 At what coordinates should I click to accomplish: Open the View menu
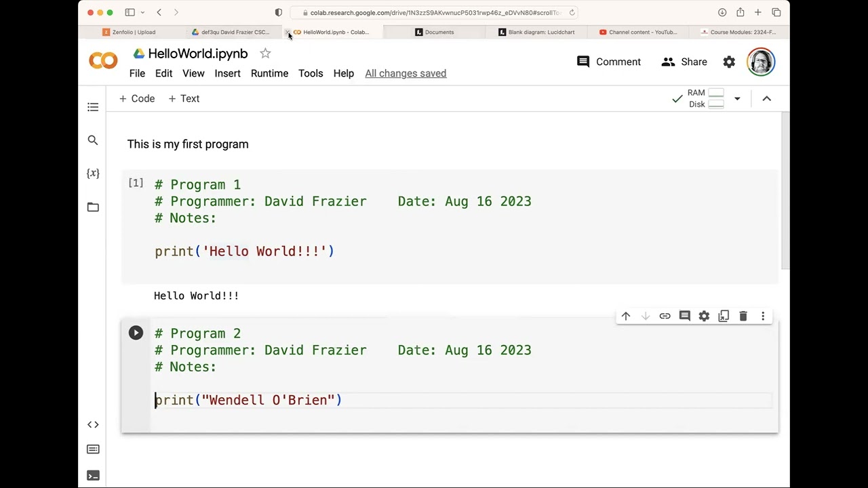(x=193, y=73)
